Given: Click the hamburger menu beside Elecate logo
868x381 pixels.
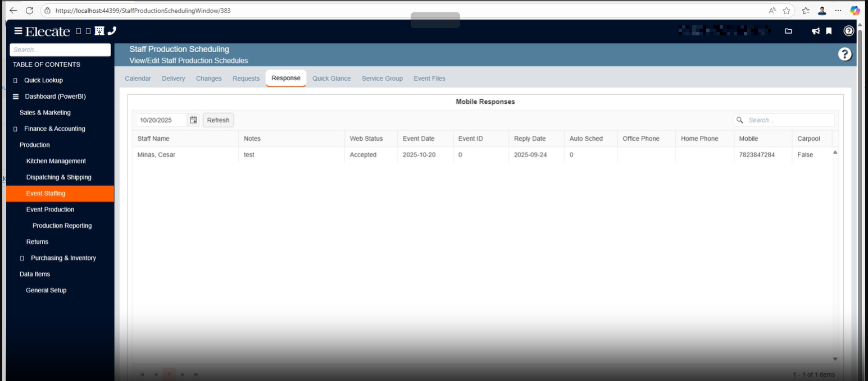Looking at the screenshot, I should (18, 31).
